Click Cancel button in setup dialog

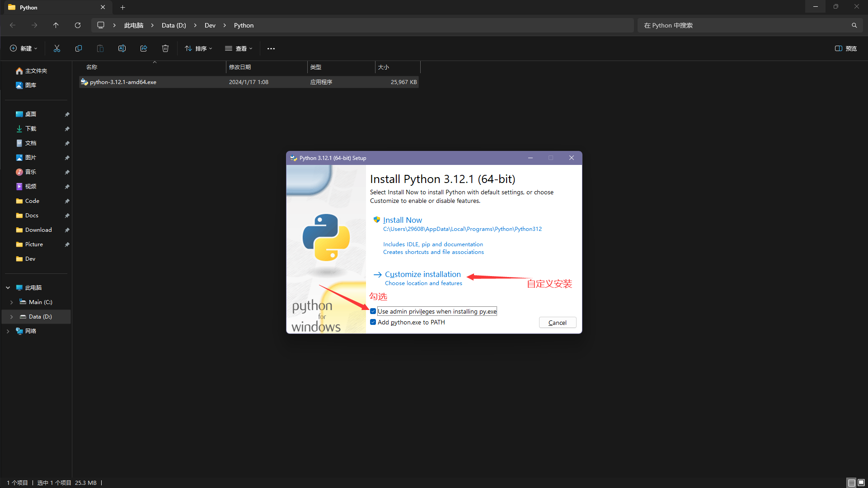[557, 323]
